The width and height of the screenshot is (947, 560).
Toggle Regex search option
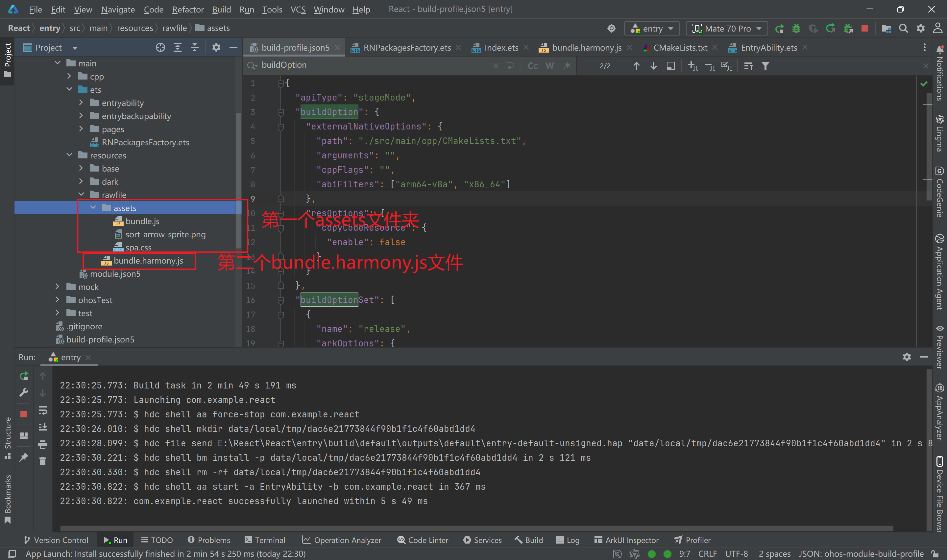[567, 66]
